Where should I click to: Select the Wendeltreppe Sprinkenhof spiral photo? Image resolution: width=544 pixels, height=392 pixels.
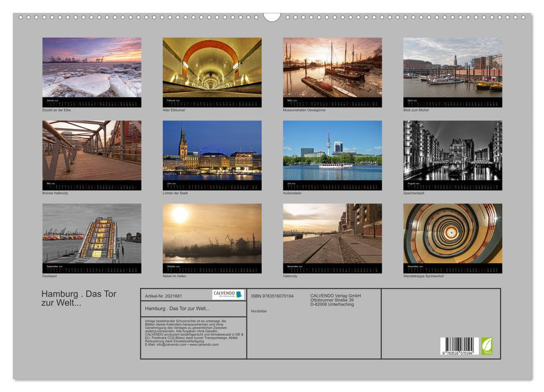452,234
